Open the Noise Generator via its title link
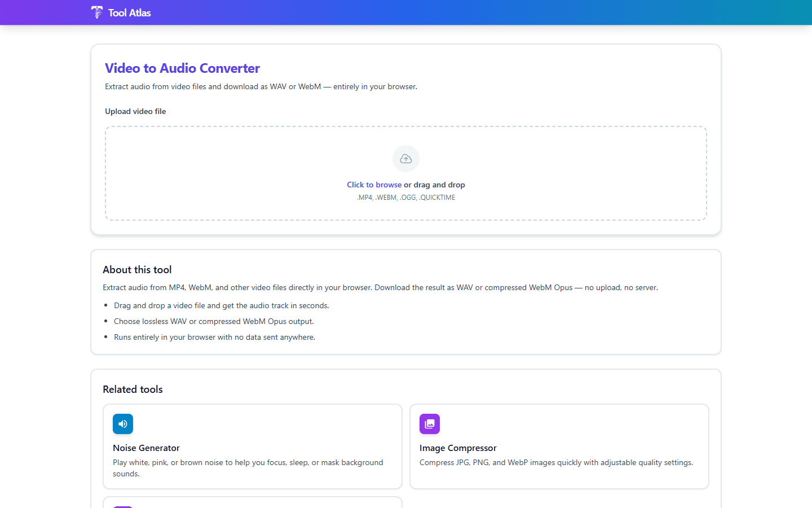 146,448
